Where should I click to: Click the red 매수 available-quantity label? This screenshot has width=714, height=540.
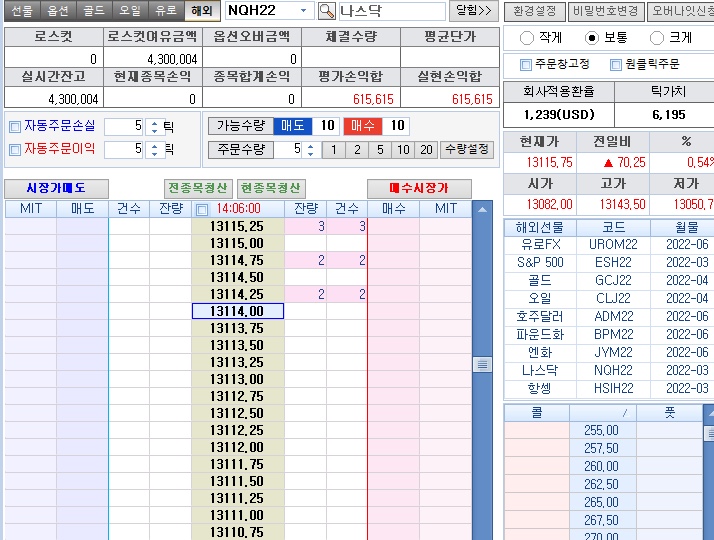pos(362,126)
